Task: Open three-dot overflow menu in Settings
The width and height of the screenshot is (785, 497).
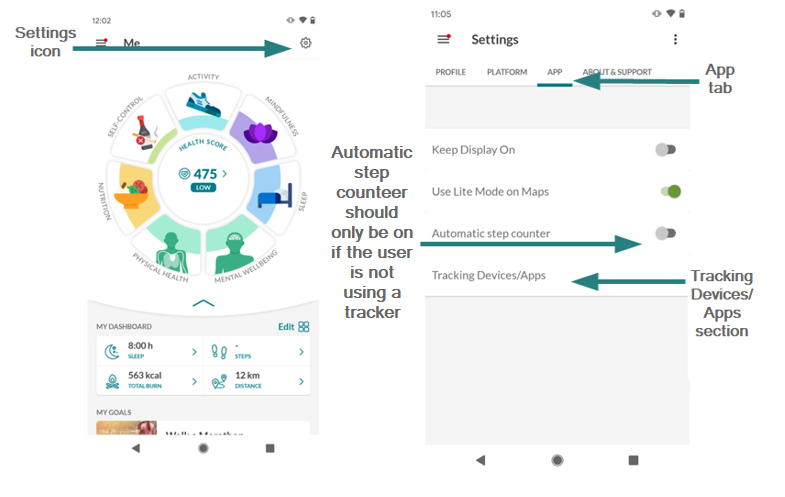Action: tap(675, 40)
